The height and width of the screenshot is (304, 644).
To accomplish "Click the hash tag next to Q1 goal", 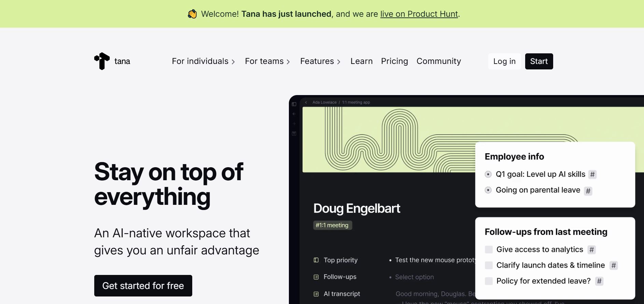I will point(592,174).
